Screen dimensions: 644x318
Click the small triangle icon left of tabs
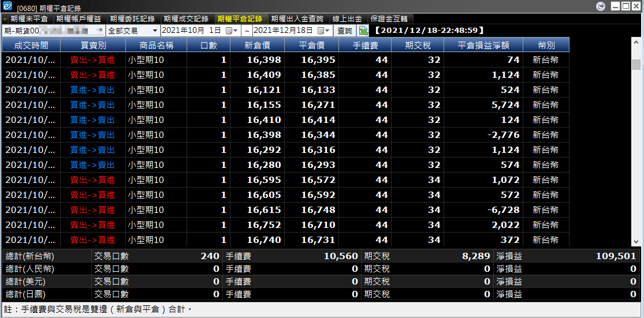coord(5,19)
